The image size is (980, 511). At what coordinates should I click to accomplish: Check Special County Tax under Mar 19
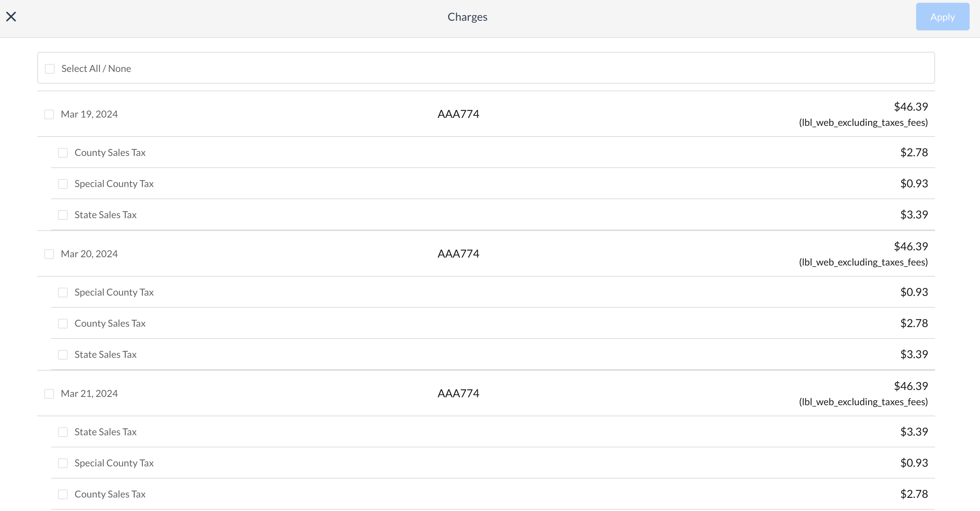pos(63,184)
